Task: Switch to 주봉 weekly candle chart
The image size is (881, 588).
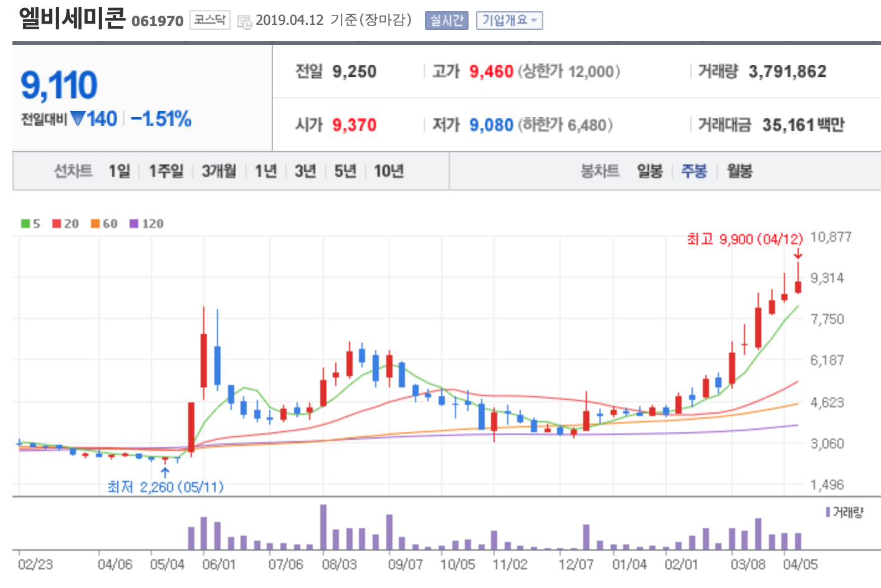Action: [694, 171]
